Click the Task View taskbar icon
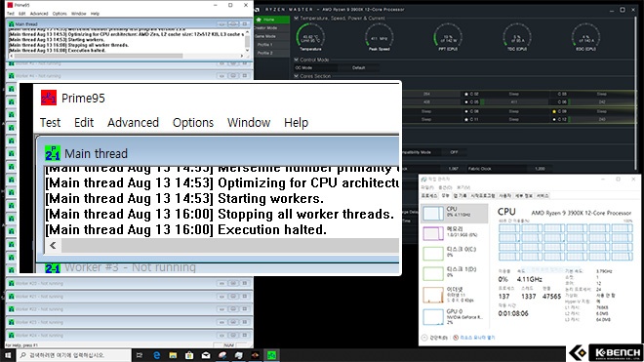Image resolution: width=644 pixels, height=362 pixels. pyautogui.click(x=140, y=355)
